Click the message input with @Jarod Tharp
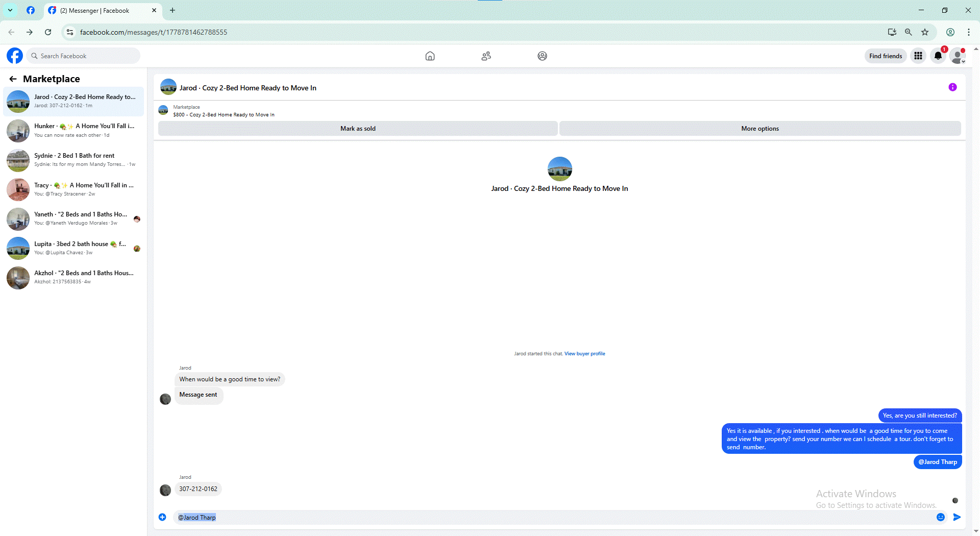 click(x=554, y=517)
